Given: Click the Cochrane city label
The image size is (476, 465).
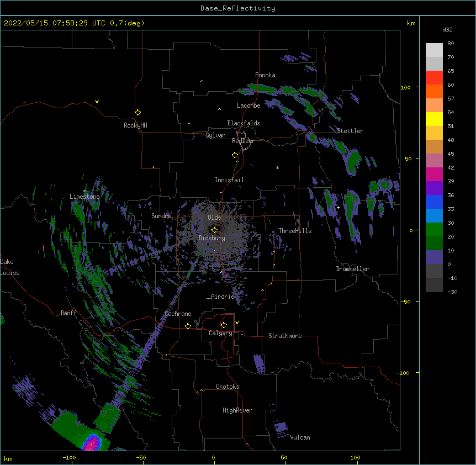Looking at the screenshot, I should coord(178,314).
